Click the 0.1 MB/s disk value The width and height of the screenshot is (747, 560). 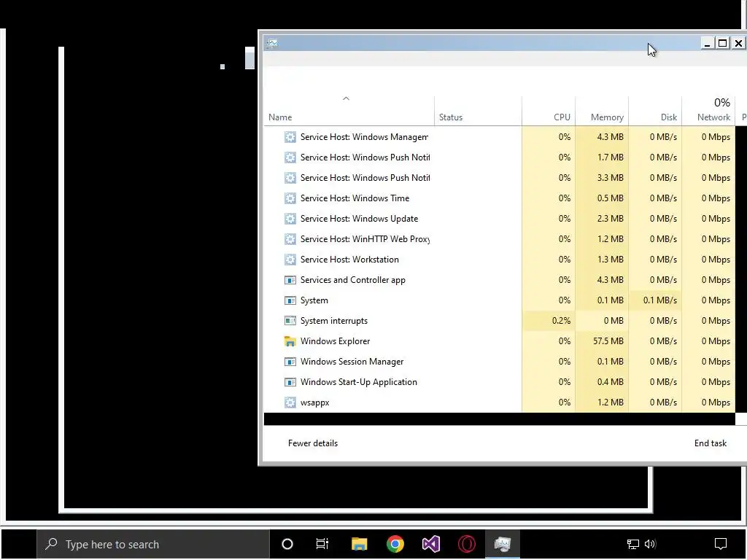pyautogui.click(x=659, y=300)
